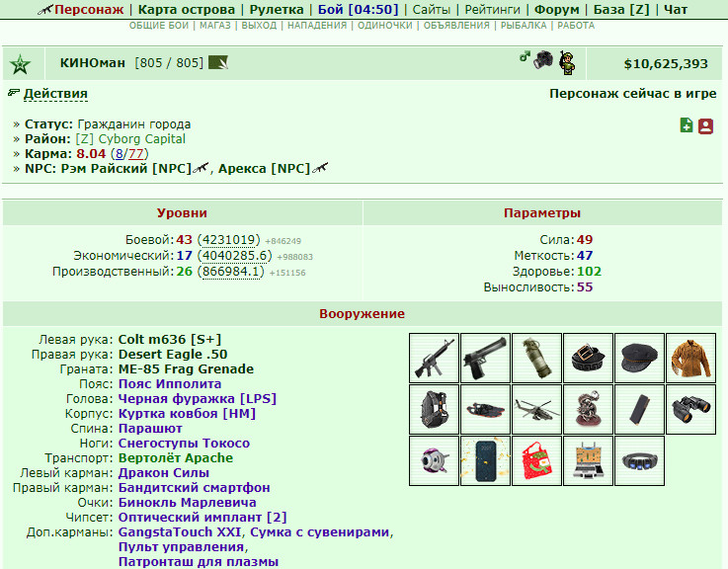Go to Карта острова
Viewport: 728px width, 569px height.
tap(187, 9)
